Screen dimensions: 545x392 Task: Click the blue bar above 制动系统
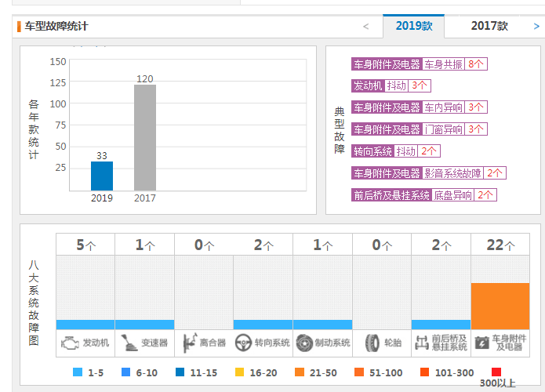tap(322, 325)
